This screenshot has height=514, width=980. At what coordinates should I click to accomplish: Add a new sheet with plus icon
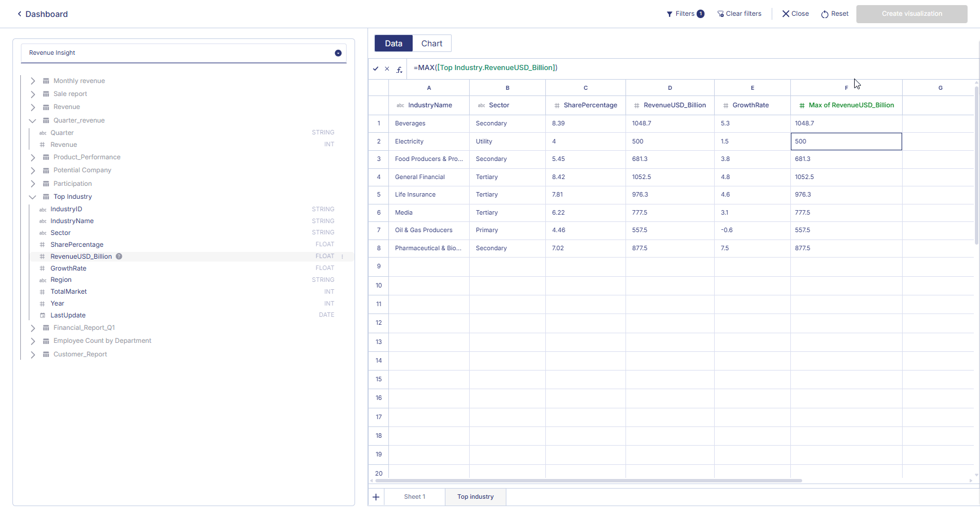[376, 497]
